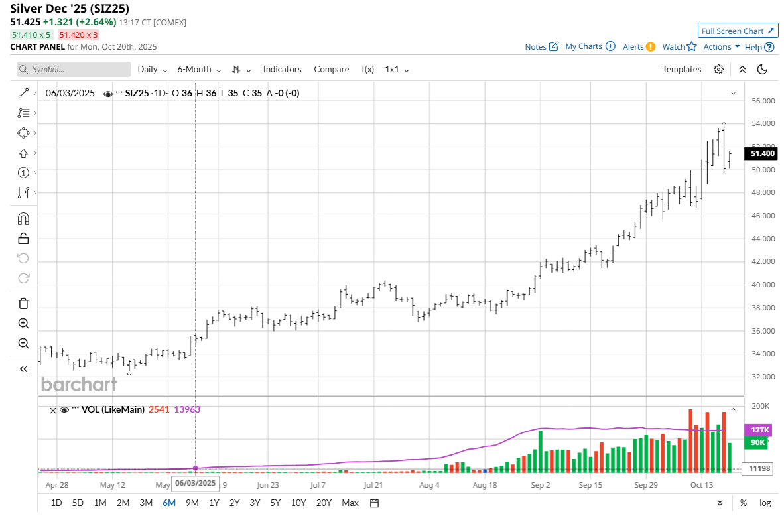Click the 51.400 current price label
Viewport: 784px width, 532px height.
[761, 153]
